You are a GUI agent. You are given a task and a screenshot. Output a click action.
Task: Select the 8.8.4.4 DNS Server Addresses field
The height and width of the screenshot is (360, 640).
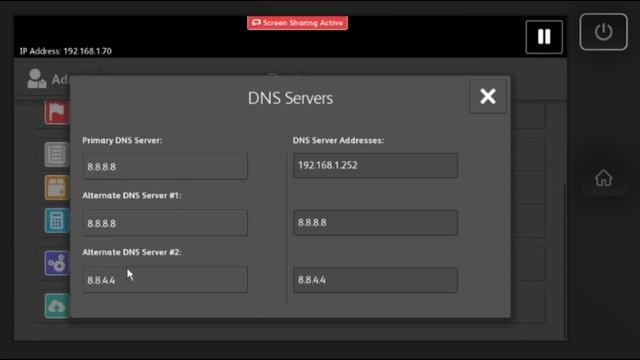pyautogui.click(x=375, y=280)
